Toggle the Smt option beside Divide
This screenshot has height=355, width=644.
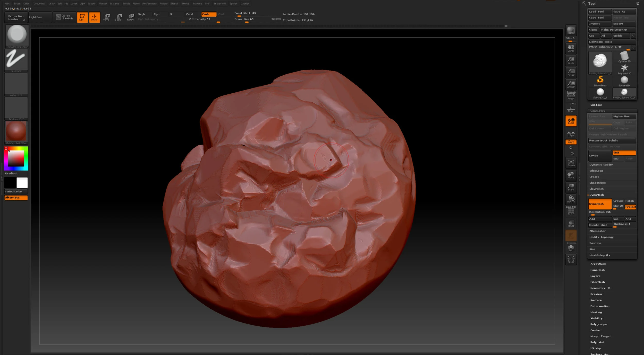point(624,153)
